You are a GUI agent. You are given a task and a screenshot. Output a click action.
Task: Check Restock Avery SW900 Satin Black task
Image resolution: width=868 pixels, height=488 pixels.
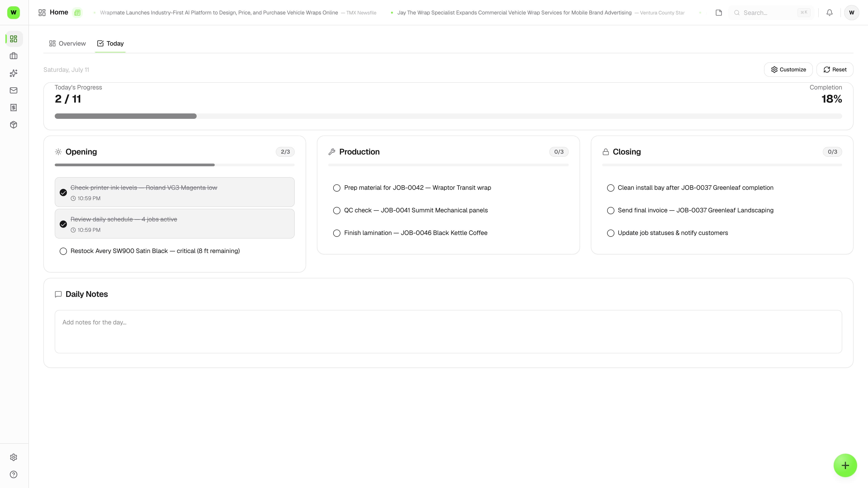coord(63,251)
